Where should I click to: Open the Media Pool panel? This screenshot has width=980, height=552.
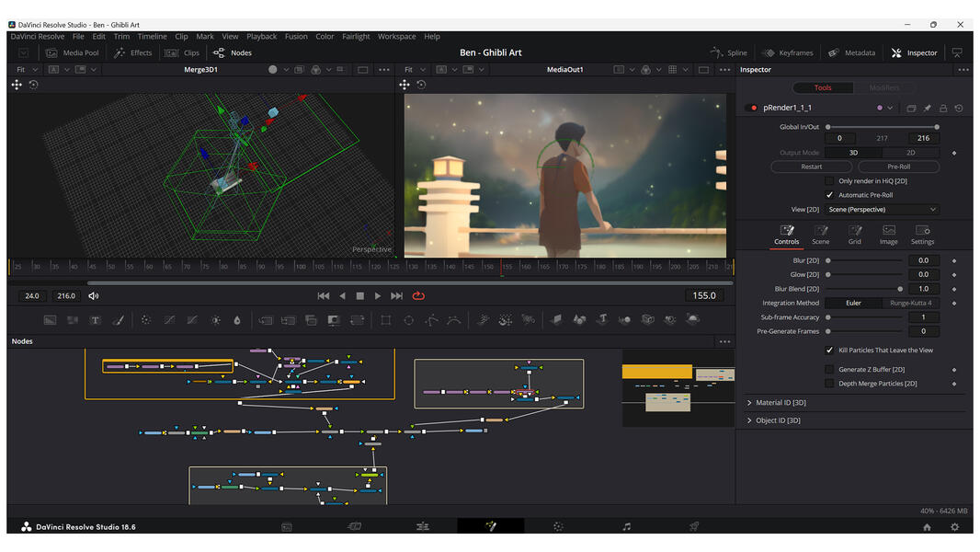point(74,52)
